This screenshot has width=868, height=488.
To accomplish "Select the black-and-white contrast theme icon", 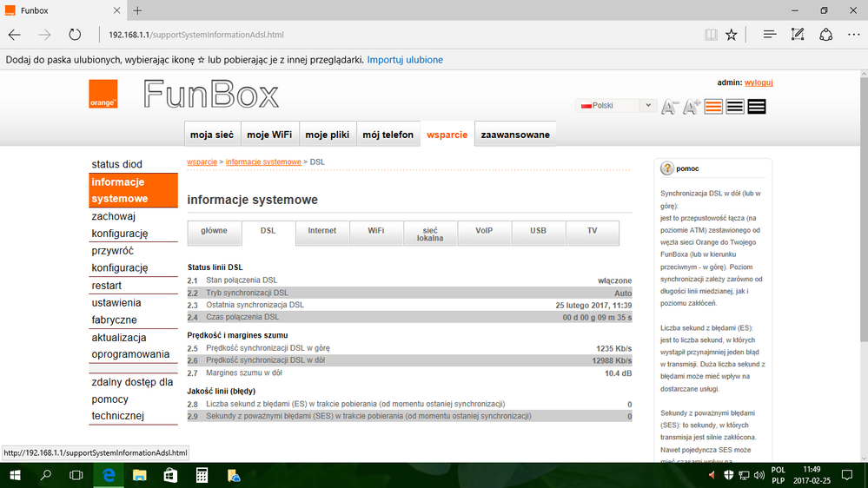I will [735, 106].
